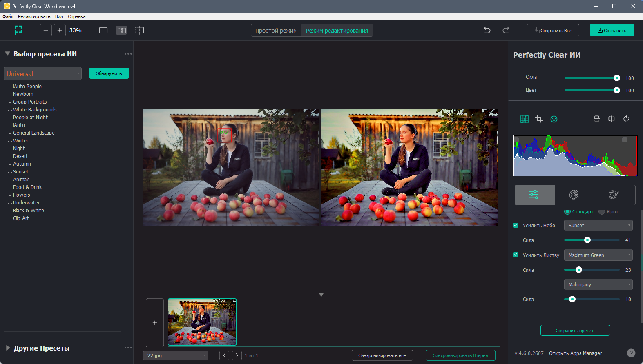Image resolution: width=643 pixels, height=364 pixels.
Task: Click the flip vertical icon
Action: (597, 119)
